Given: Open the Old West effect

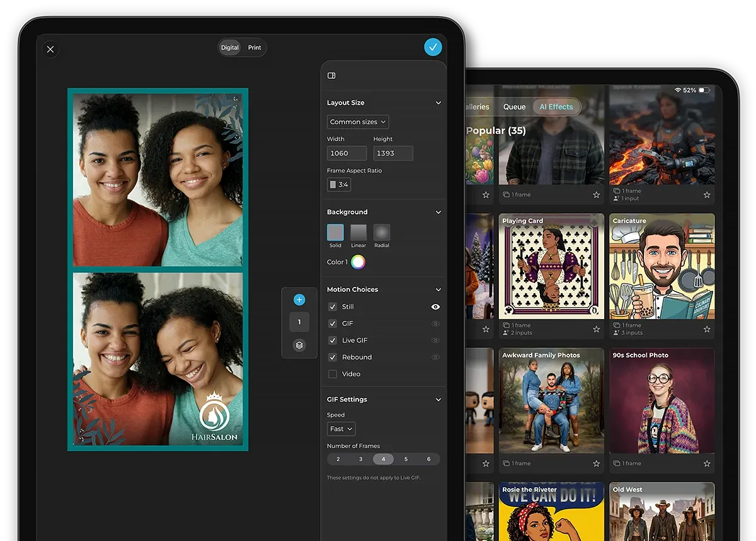Looking at the screenshot, I should tap(662, 511).
